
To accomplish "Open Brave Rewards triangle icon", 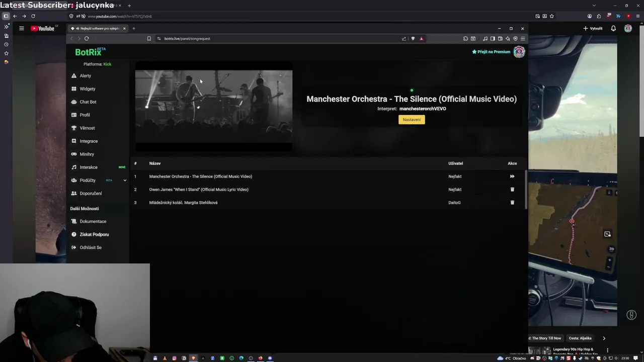I will pyautogui.click(x=422, y=39).
